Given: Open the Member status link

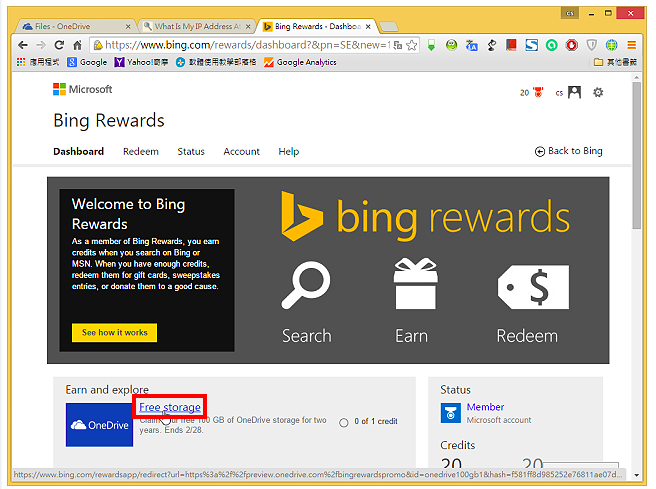Looking at the screenshot, I should (x=485, y=407).
